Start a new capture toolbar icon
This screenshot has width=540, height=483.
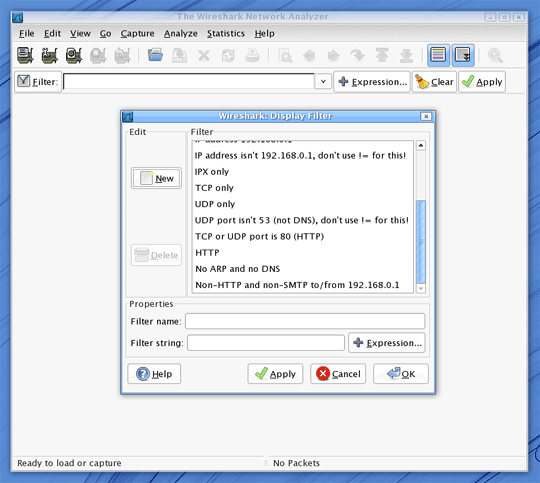(74, 55)
